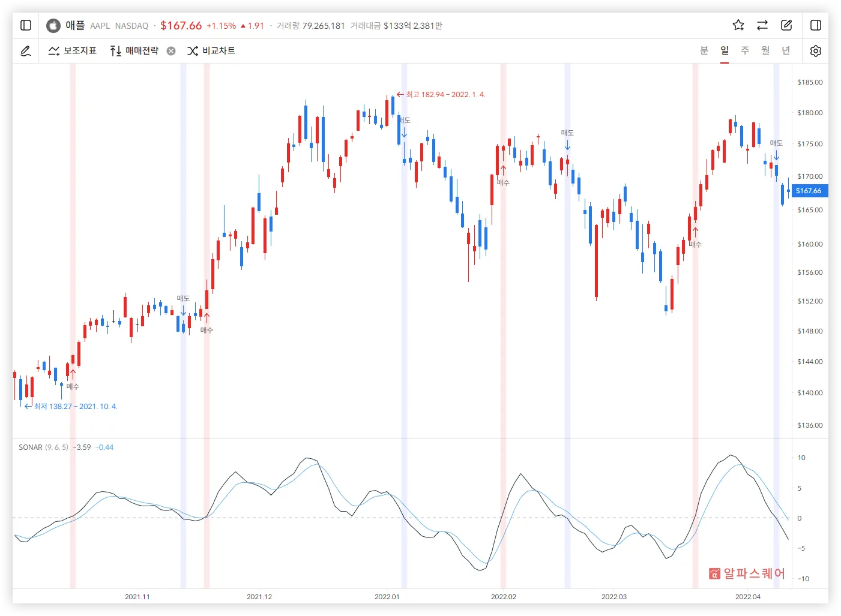Click the SONAR signal value -0.44
Screen dimensions: 841x616
(104, 447)
